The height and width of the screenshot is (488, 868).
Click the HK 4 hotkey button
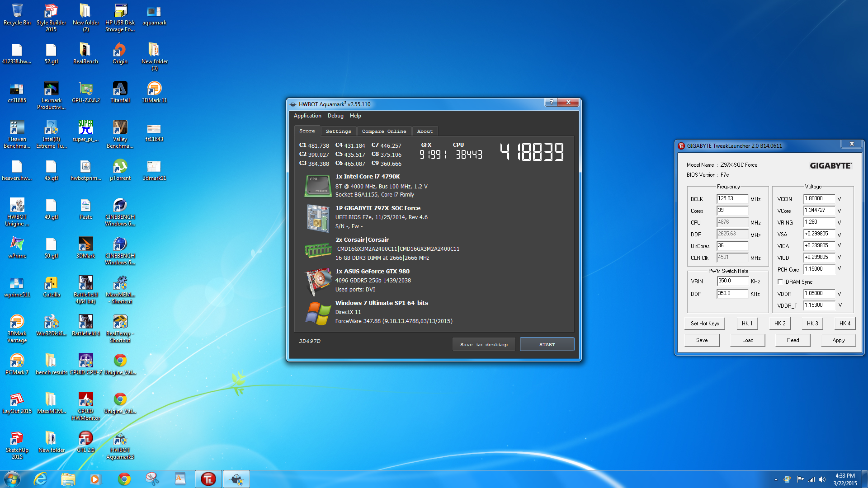[x=845, y=323]
